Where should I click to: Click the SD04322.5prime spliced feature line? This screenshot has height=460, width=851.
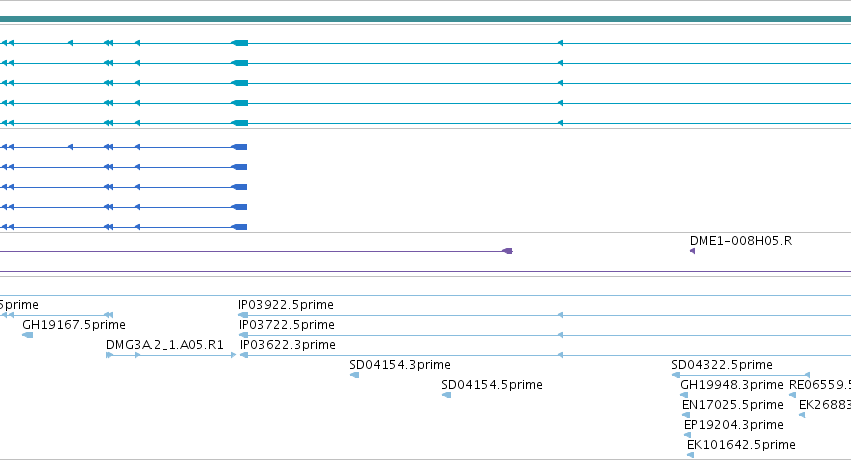pos(741,375)
